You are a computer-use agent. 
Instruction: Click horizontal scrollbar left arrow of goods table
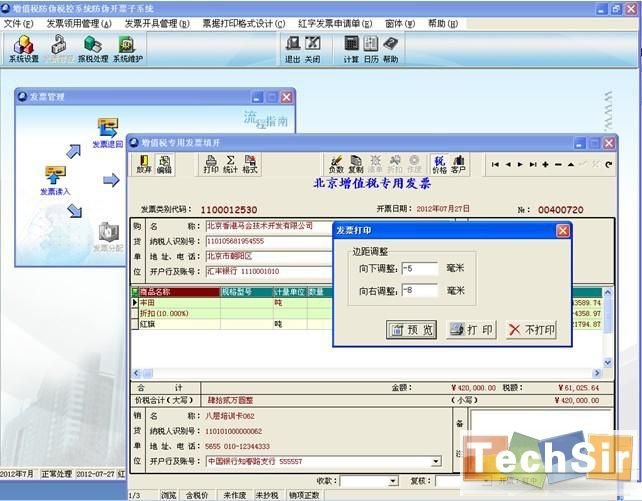[137, 373]
